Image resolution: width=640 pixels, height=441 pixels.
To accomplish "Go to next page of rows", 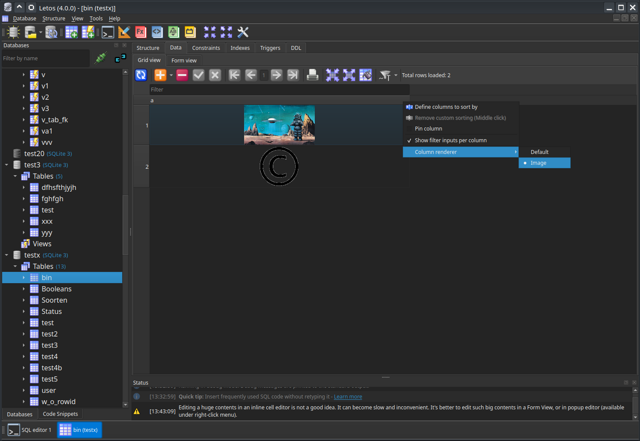I will [x=276, y=75].
